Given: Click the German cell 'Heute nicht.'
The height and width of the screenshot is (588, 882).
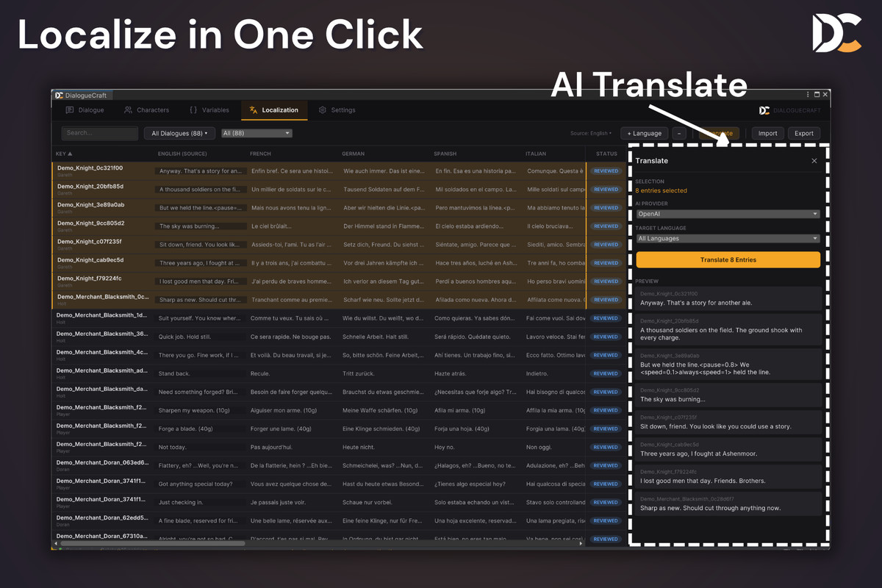Looking at the screenshot, I should 359,447.
